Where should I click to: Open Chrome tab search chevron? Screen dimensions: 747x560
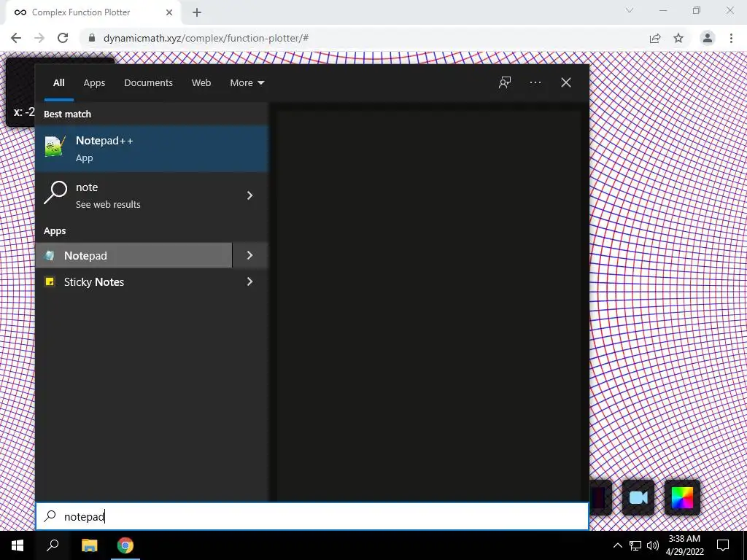pos(630,10)
